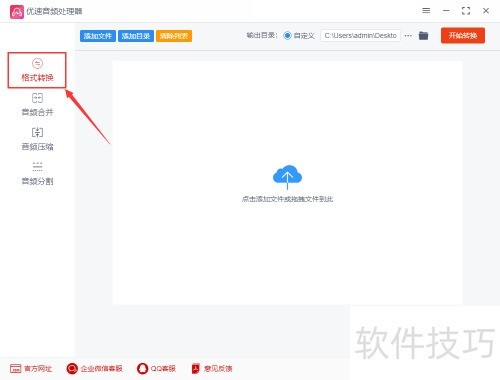Click the blue 添加文件 button
Viewport: 500px width, 380px height.
98,36
